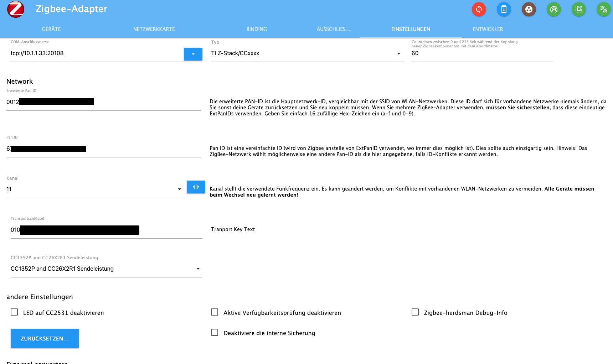The height and width of the screenshot is (364, 613).
Task: Click the Zigbee-Adapter title text
Action: (71, 9)
